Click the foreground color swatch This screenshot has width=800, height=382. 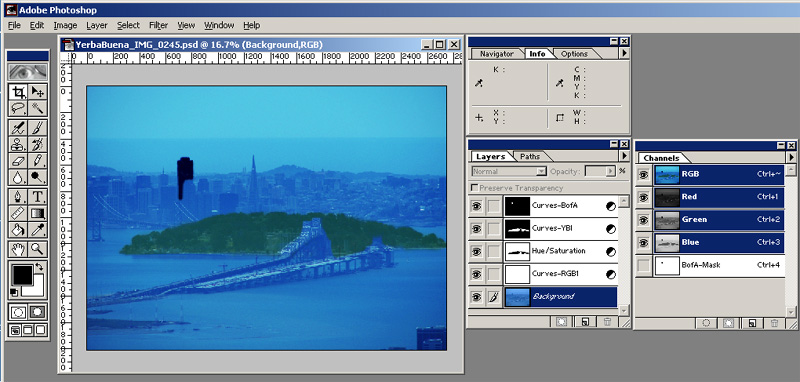point(22,275)
